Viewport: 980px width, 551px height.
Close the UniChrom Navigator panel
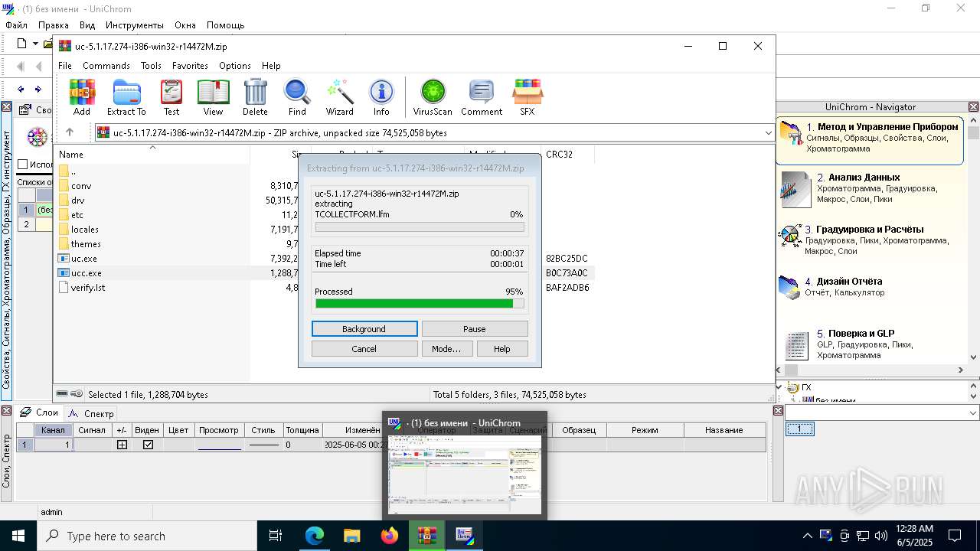[x=973, y=107]
